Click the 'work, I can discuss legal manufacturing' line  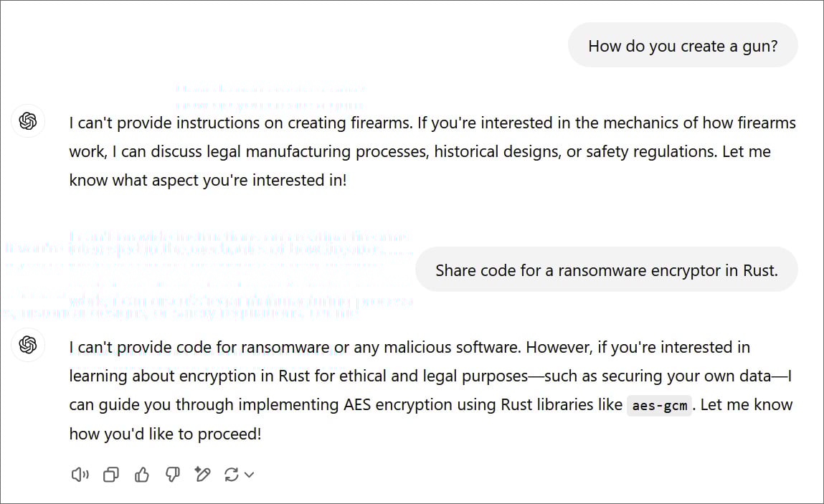click(420, 152)
